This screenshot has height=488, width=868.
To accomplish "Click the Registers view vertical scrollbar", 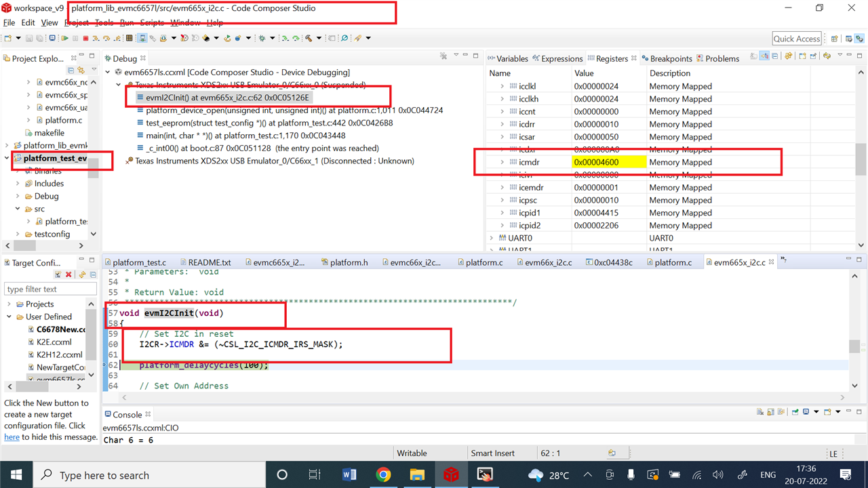I will pyautogui.click(x=861, y=159).
